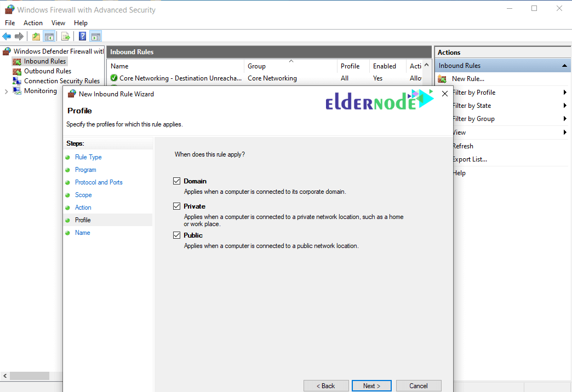Click the New Rule icon in Actions
Image resolution: width=572 pixels, height=392 pixels.
[x=442, y=79]
